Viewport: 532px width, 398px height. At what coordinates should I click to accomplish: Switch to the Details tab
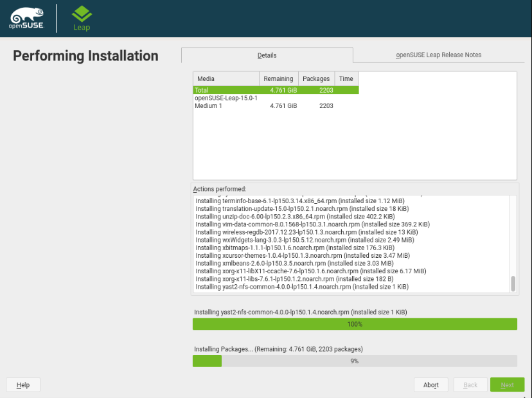click(x=267, y=55)
